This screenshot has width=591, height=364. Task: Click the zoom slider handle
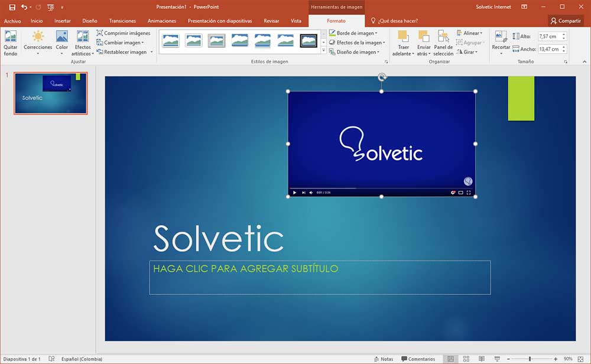pyautogui.click(x=530, y=359)
